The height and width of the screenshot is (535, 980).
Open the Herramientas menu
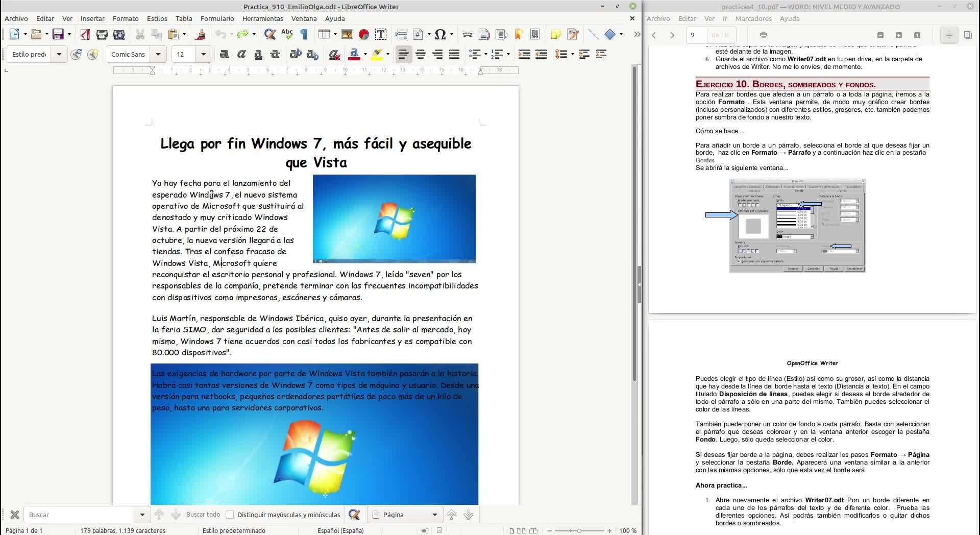click(x=262, y=18)
